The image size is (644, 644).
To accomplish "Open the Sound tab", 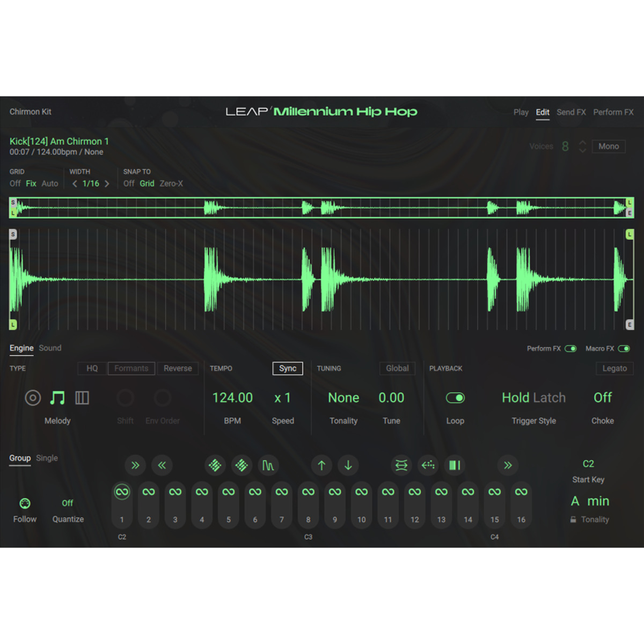I will click(x=50, y=348).
